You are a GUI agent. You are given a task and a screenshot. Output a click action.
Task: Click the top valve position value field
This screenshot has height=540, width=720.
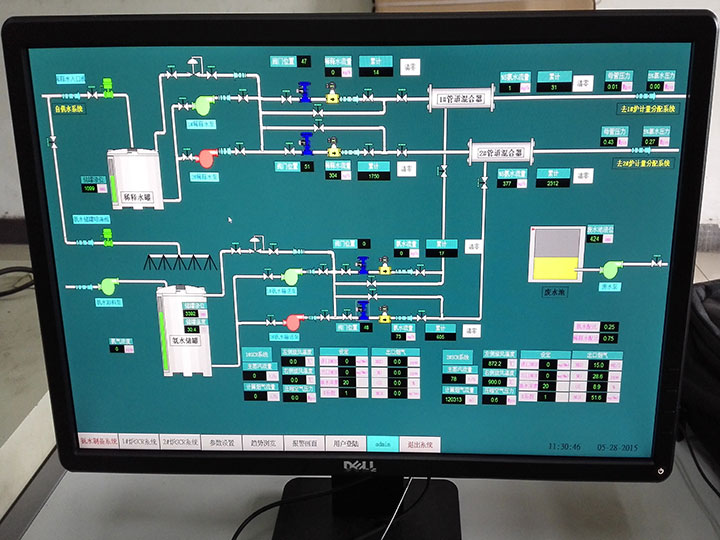(305, 61)
